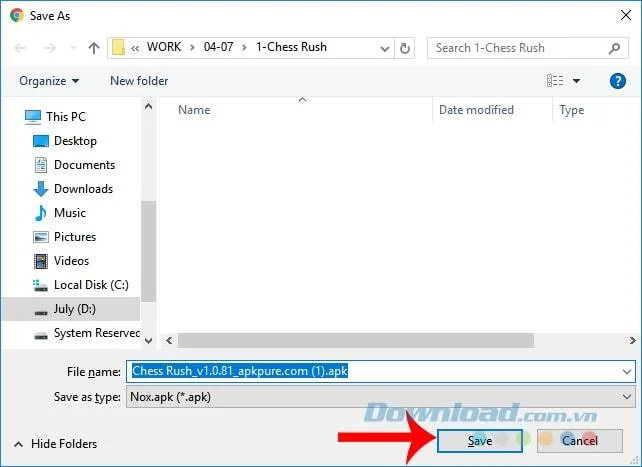Refresh the 1-Chess Rush folder
Image resolution: width=642 pixels, height=467 pixels.
click(405, 48)
